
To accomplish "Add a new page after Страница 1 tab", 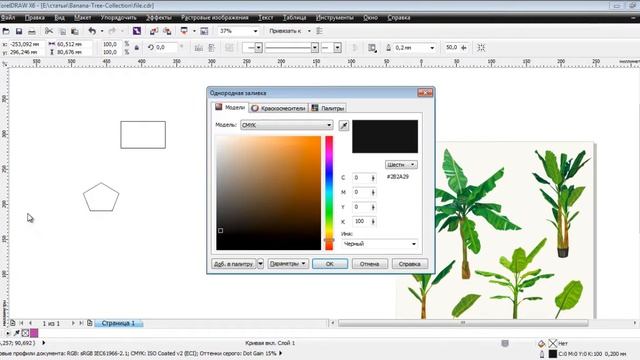I will [89, 323].
